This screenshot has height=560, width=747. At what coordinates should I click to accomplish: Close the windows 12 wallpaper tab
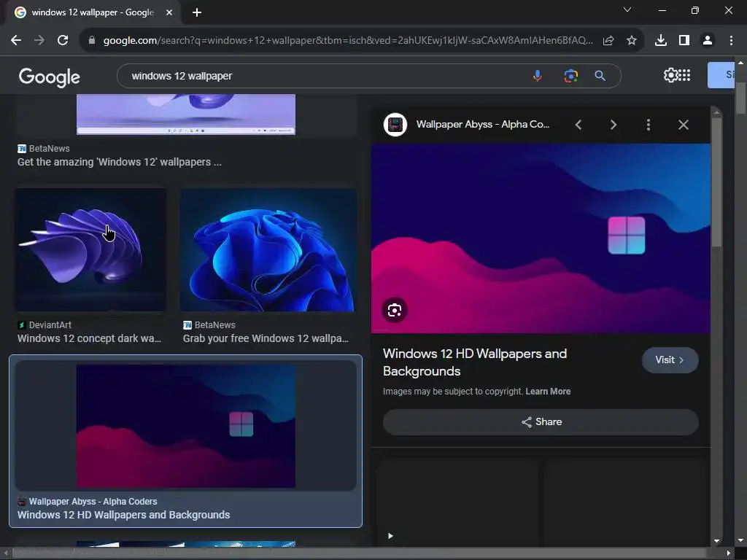(x=169, y=12)
